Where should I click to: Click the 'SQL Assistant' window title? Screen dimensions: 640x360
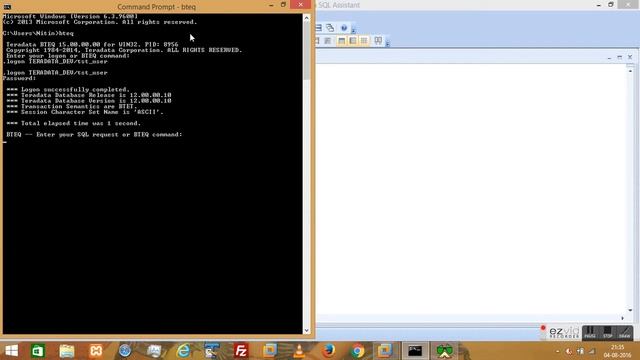coord(339,5)
